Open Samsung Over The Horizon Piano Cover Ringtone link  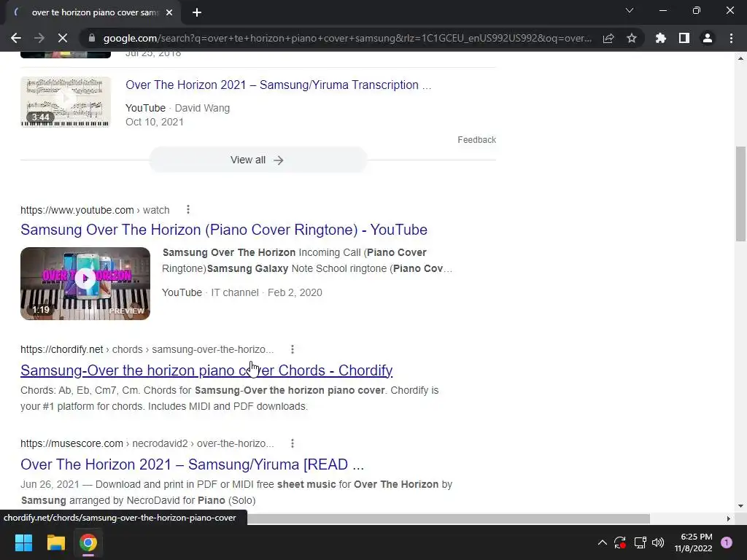click(x=224, y=230)
